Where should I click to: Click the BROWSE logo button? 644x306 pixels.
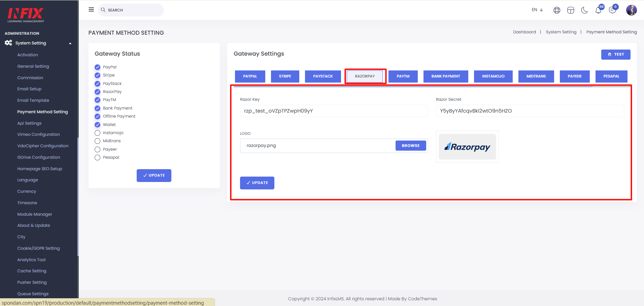(411, 146)
